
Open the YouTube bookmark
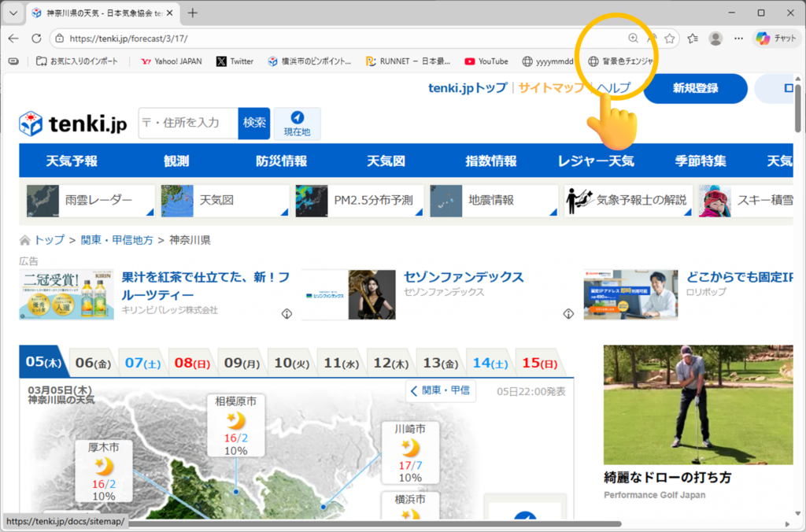point(486,61)
